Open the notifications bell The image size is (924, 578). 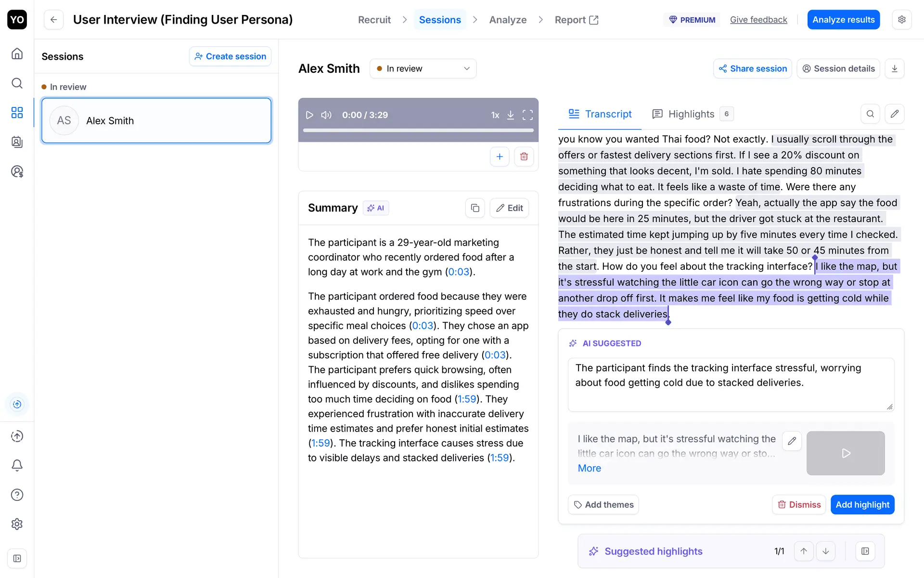[17, 465]
